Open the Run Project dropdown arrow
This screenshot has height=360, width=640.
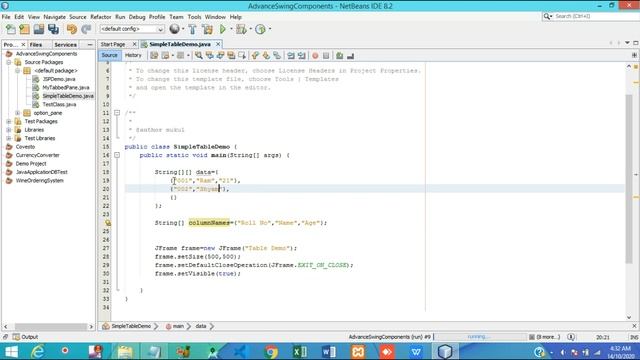click(231, 29)
